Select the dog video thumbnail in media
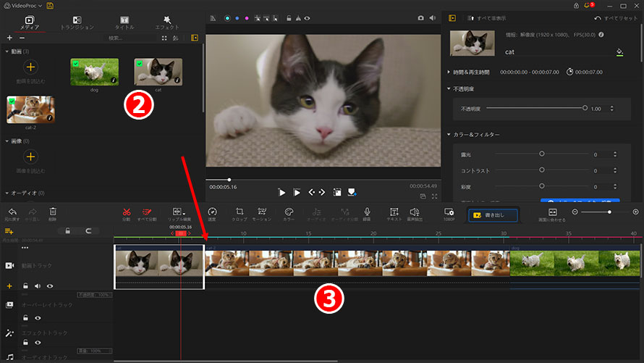Image resolution: width=644 pixels, height=363 pixels. tap(94, 71)
